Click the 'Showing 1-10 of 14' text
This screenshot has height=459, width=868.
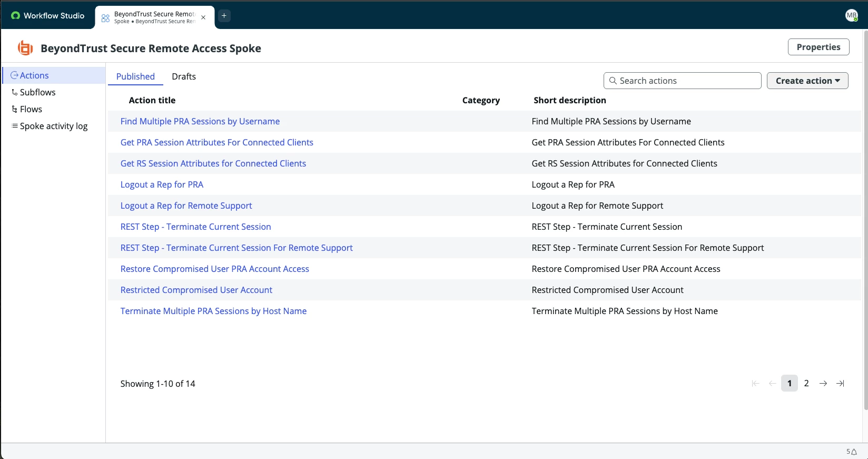158,384
